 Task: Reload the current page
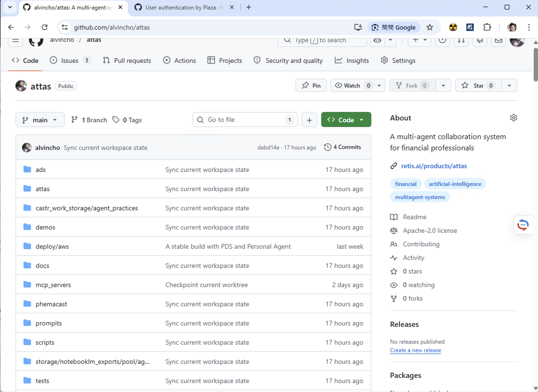(x=44, y=27)
